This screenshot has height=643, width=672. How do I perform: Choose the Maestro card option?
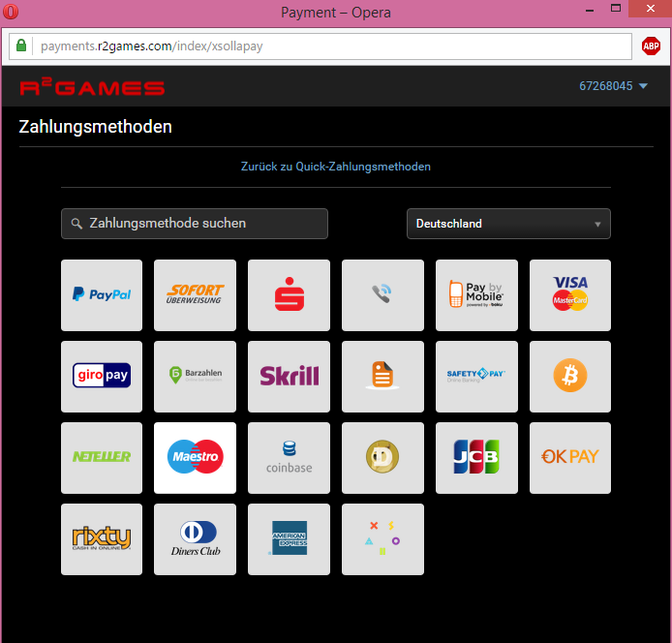click(195, 458)
